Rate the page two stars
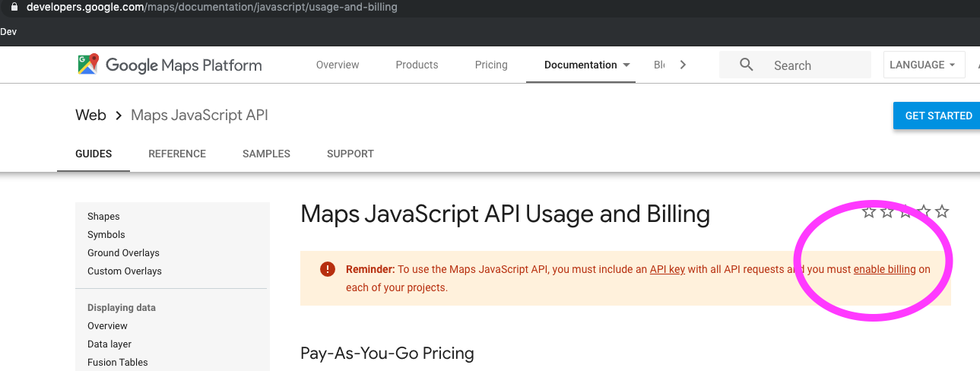This screenshot has width=980, height=371. pos(887,211)
